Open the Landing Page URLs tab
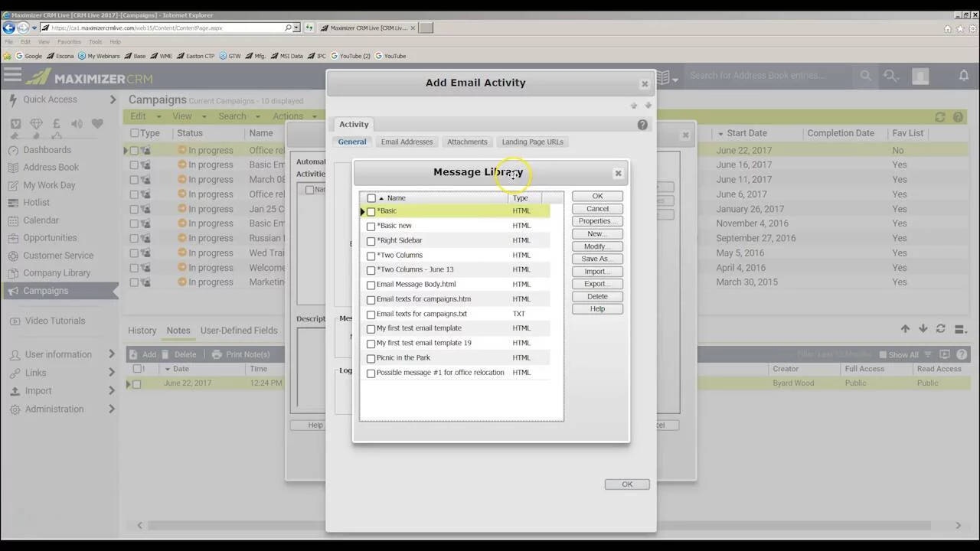 tap(532, 142)
